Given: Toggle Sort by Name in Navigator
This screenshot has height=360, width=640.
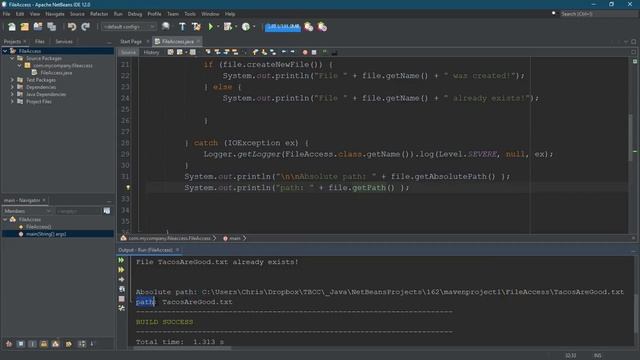Looking at the screenshot, I should 82,344.
